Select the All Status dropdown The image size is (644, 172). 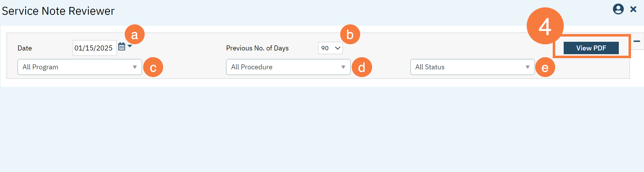tap(472, 67)
